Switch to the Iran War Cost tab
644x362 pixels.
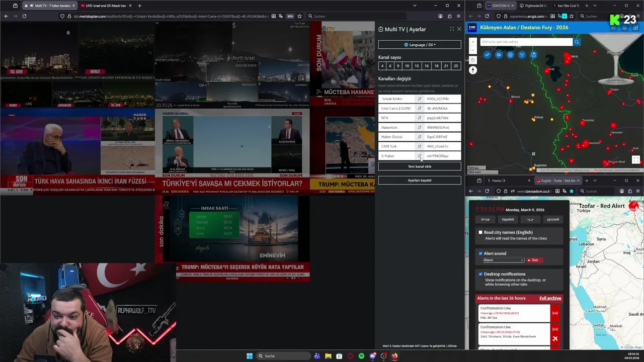566,6
